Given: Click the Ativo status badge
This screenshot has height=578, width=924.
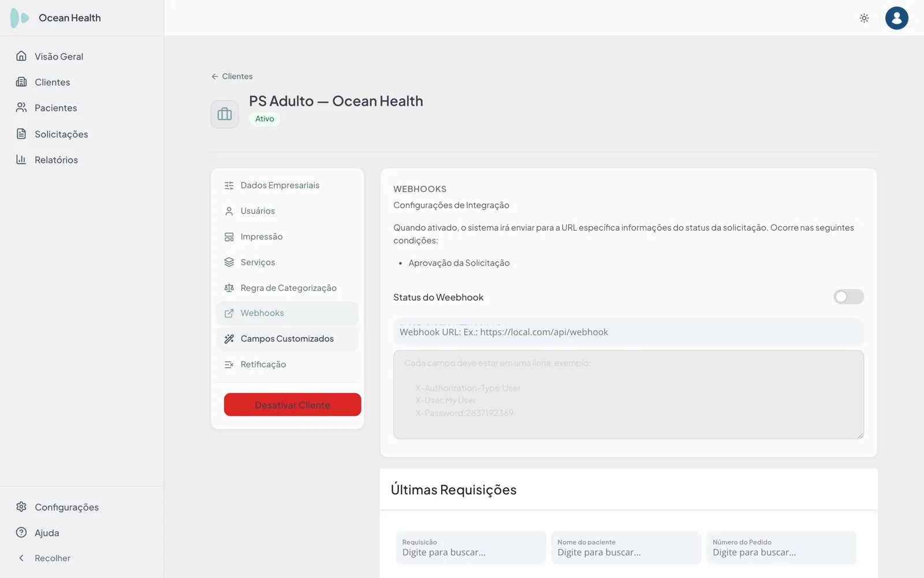Looking at the screenshot, I should click(264, 118).
